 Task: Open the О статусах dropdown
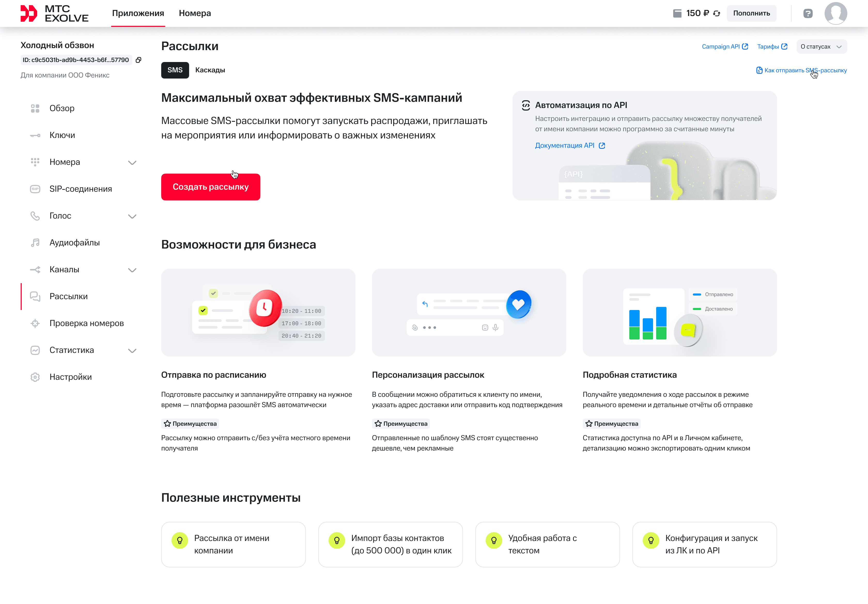point(822,47)
